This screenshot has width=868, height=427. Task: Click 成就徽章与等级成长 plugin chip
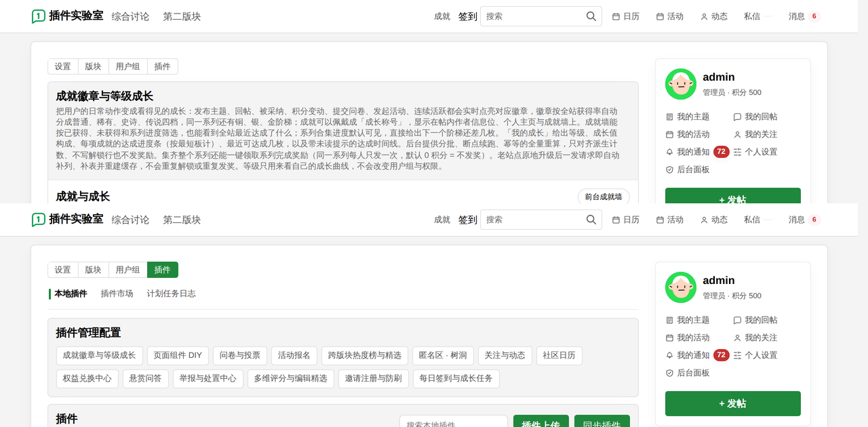pos(99,355)
